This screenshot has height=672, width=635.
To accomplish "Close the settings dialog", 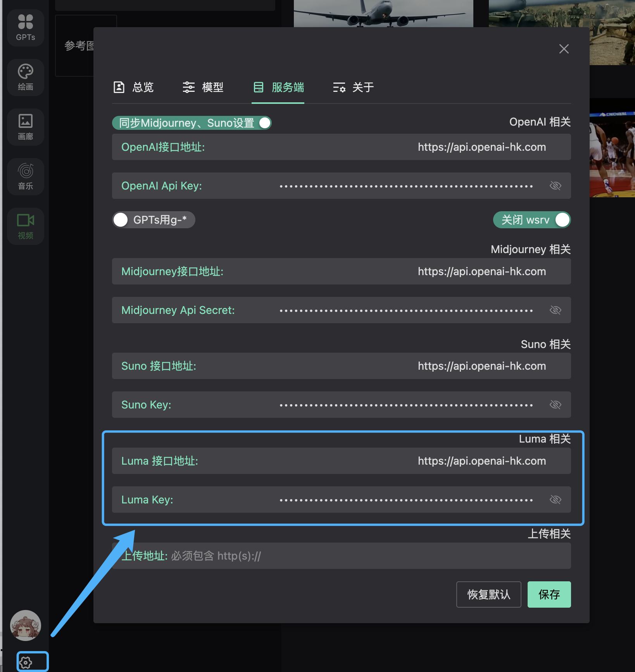I will coord(564,49).
